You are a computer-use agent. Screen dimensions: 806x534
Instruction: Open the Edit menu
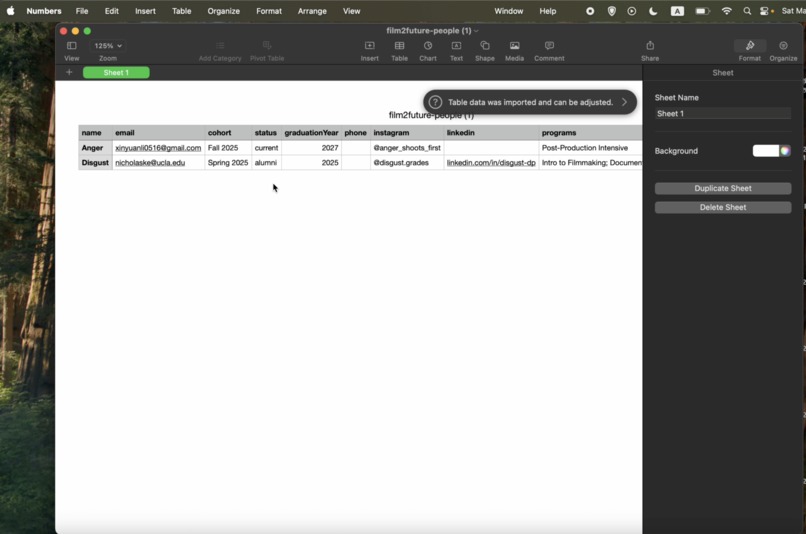click(x=112, y=11)
